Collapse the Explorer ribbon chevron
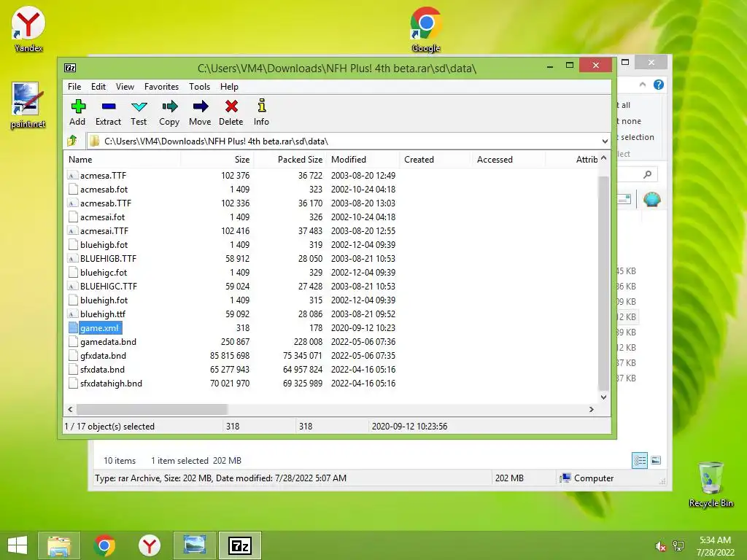The height and width of the screenshot is (560, 747). (643, 85)
